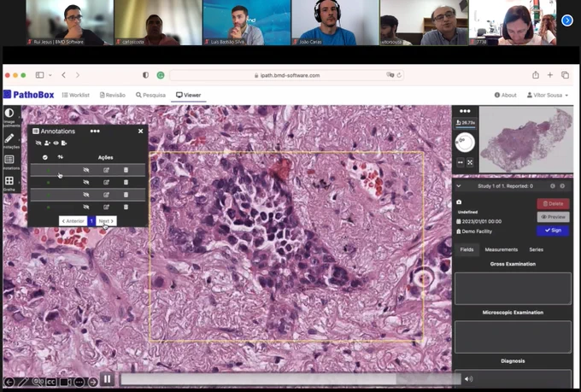
Task: Show all annotations with eye icon
Action: tap(56, 143)
